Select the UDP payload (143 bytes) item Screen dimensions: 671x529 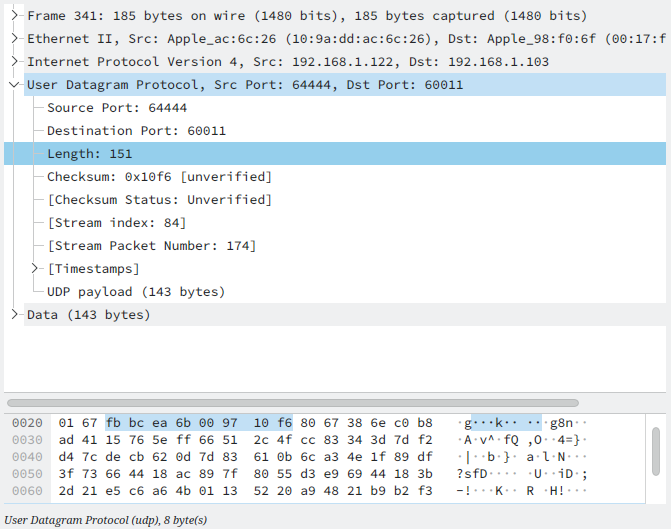pos(136,292)
